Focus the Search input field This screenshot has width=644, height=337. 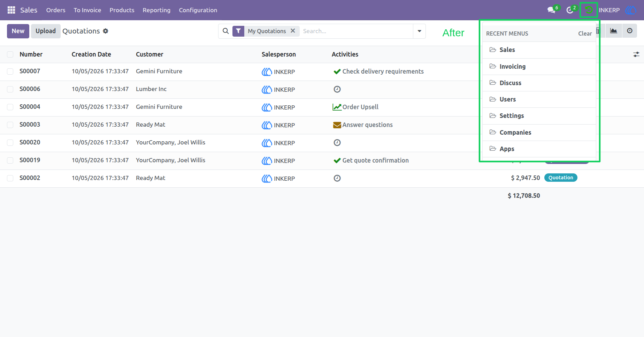356,31
